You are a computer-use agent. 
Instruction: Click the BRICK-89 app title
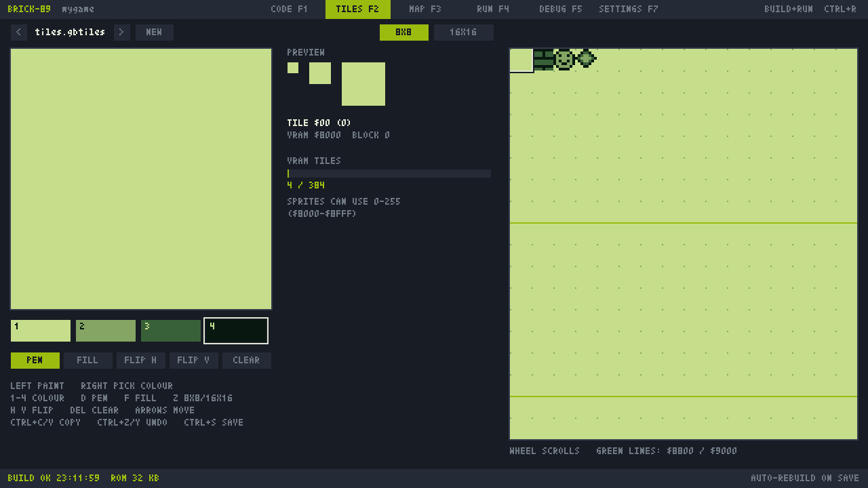click(x=29, y=9)
